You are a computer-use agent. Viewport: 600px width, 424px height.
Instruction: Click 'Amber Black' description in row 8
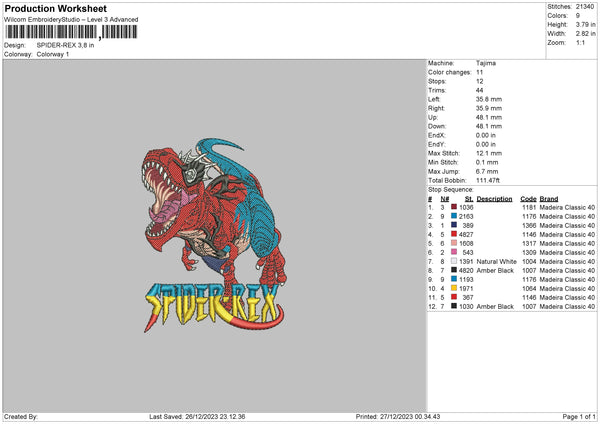click(x=495, y=271)
